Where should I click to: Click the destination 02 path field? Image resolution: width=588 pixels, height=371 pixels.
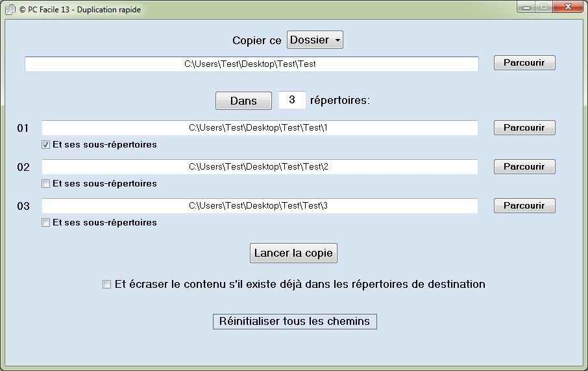point(260,167)
